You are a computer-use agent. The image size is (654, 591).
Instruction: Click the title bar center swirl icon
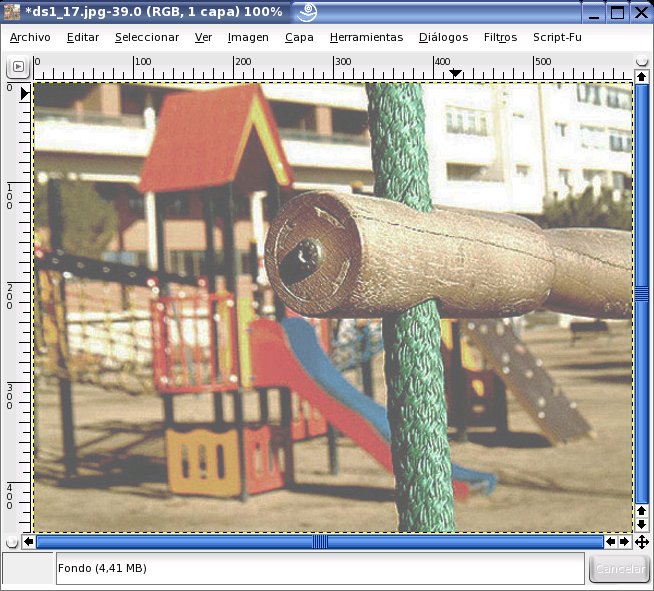point(307,12)
